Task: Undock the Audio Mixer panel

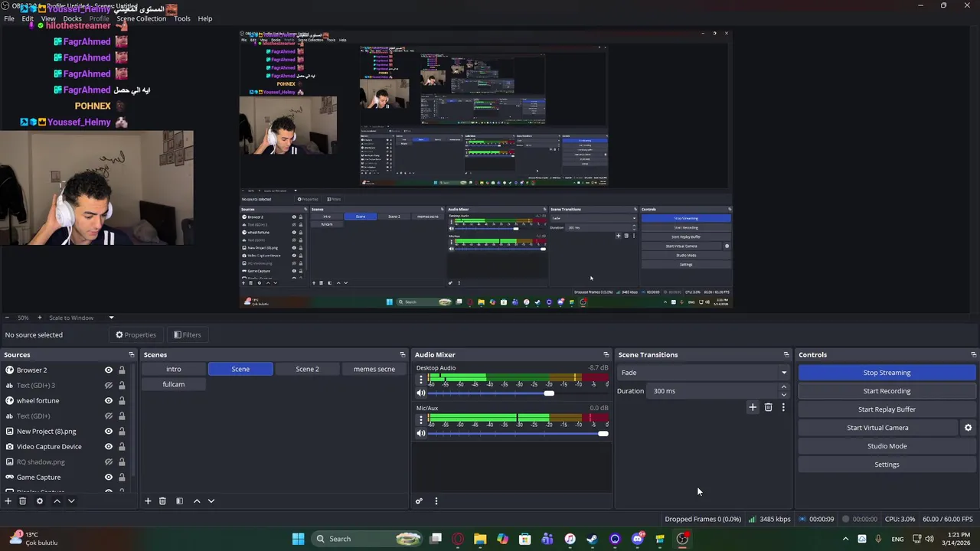Action: click(606, 354)
